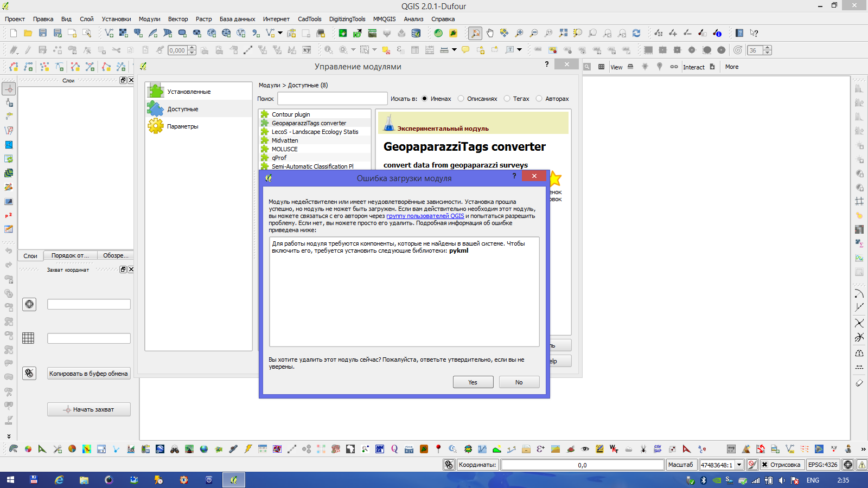868x488 pixels.
Task: Select Contour plugin in module list
Action: tap(291, 114)
